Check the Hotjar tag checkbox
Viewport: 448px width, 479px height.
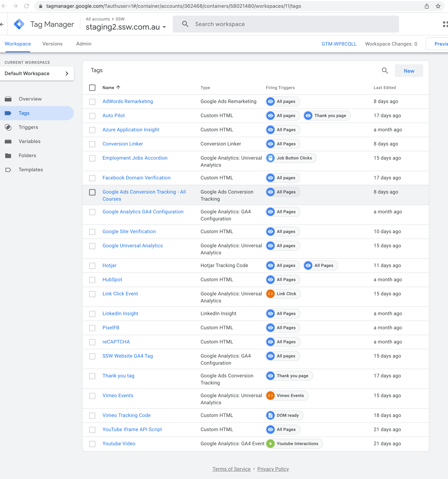tap(92, 265)
